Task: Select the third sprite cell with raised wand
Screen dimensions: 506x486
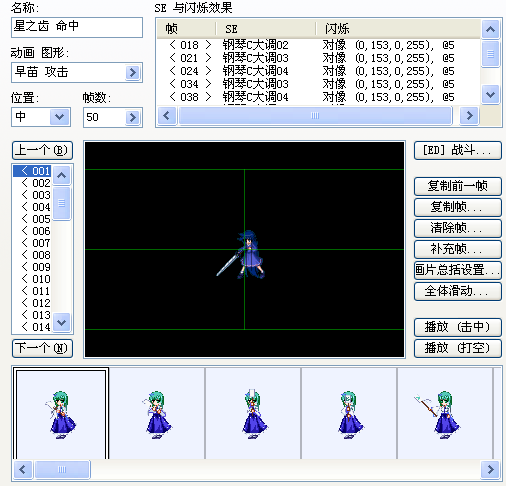Action: [x=253, y=414]
